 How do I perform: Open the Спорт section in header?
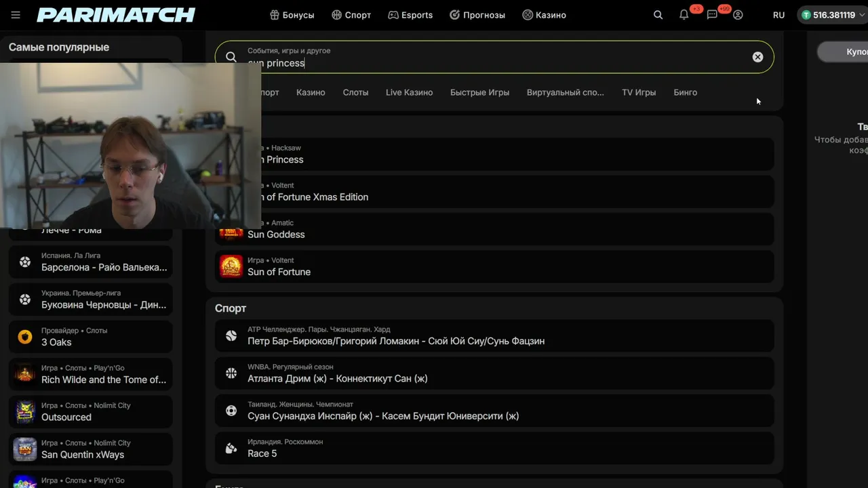tap(351, 15)
